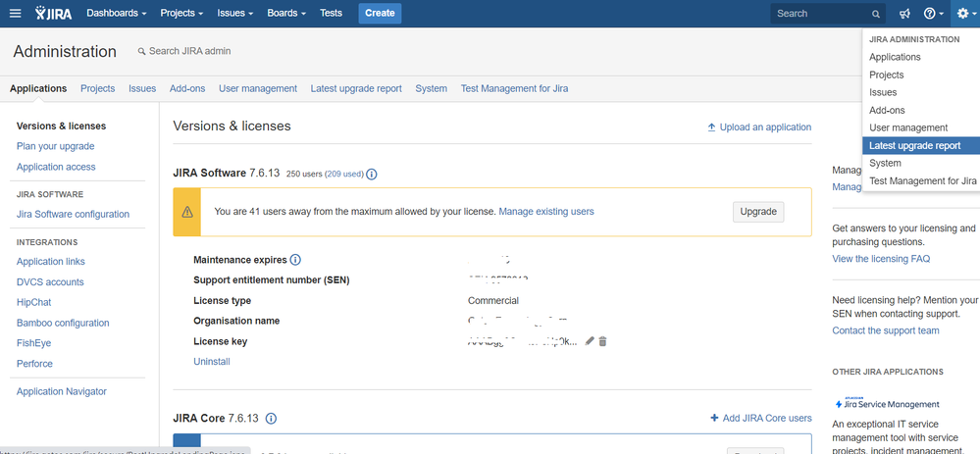Viewport: 980px width, 454px height.
Task: Open FishEye integration link
Action: [x=33, y=343]
